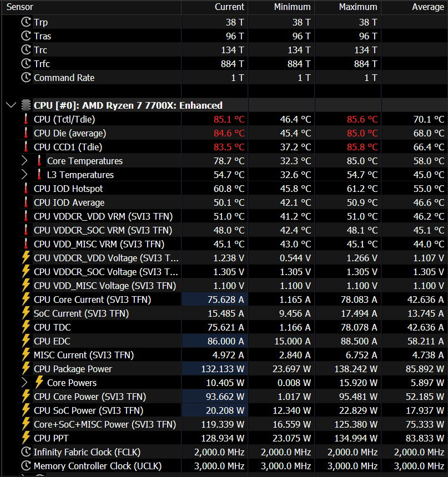This screenshot has width=448, height=477.
Task: Click the lightning icon for CPU VDDCR_SOC Voltage
Action: click(26, 272)
